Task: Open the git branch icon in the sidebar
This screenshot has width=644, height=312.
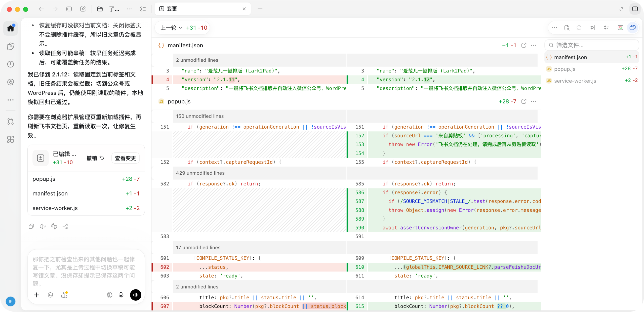Action: tap(11, 122)
